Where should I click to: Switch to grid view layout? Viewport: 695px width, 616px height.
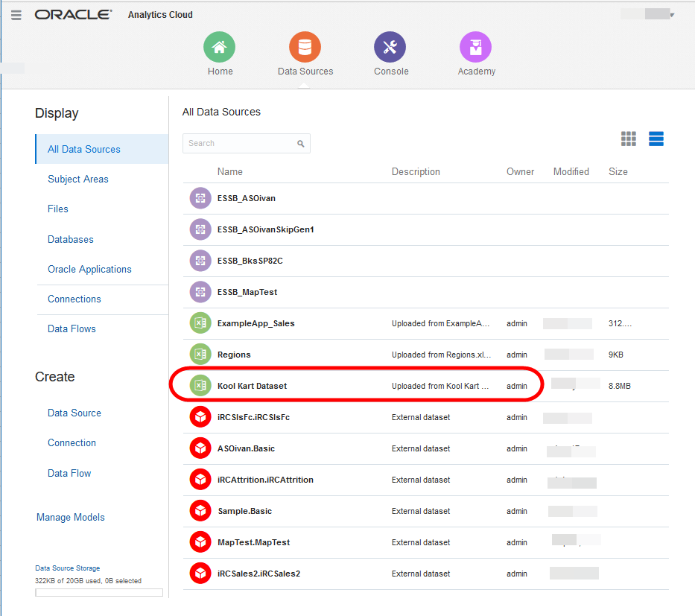[x=629, y=139]
